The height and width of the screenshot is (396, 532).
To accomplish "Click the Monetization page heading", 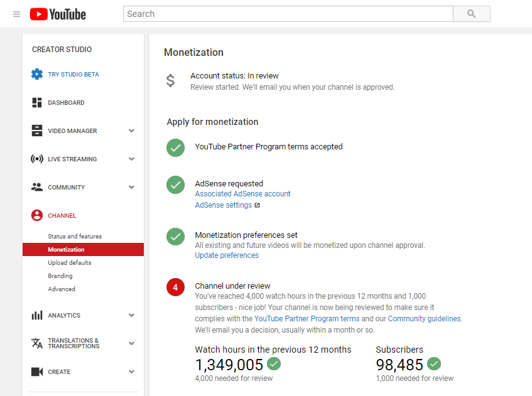I will 193,52.
